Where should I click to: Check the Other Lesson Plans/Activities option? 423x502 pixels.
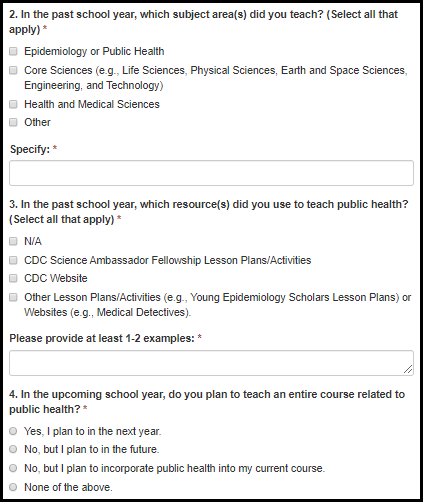13,297
